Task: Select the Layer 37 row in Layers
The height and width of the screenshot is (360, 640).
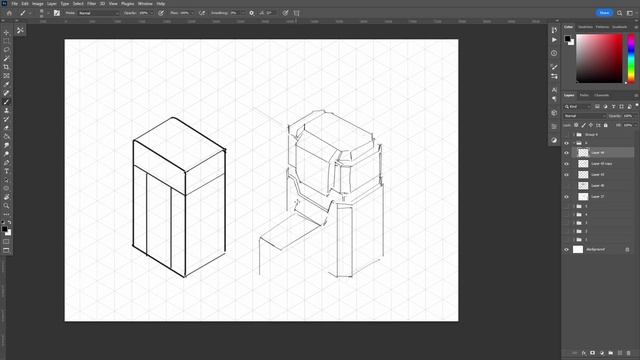Action: (x=598, y=197)
